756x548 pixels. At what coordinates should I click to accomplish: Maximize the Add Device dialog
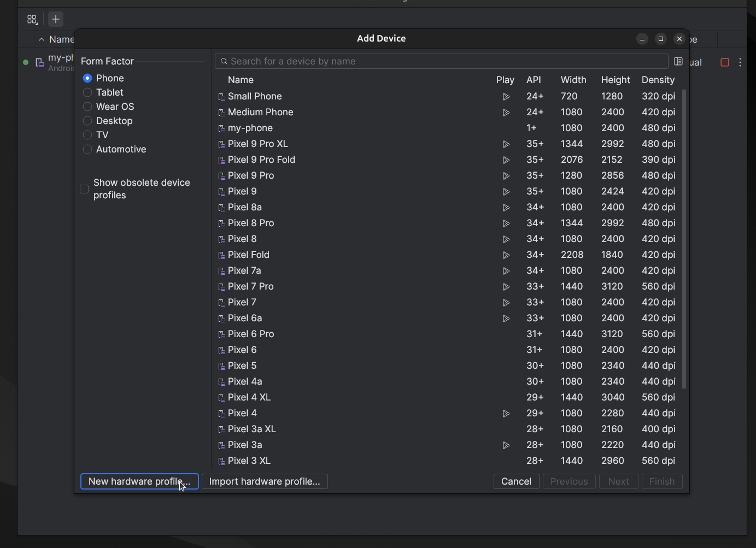tap(661, 39)
